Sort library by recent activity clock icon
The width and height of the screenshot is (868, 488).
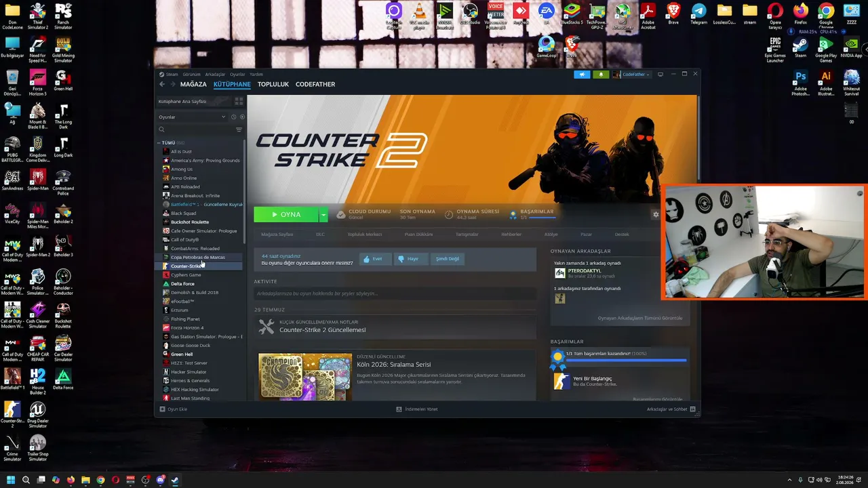(x=234, y=117)
